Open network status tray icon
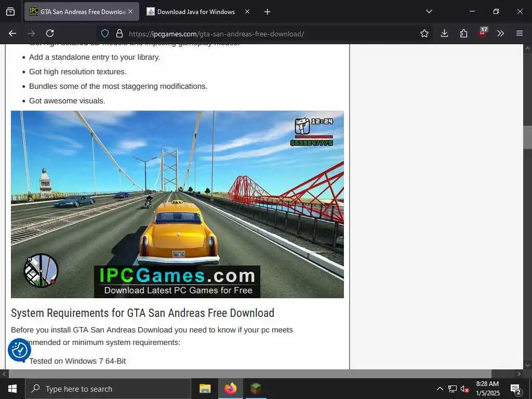Image resolution: width=532 pixels, height=399 pixels. 453,389
